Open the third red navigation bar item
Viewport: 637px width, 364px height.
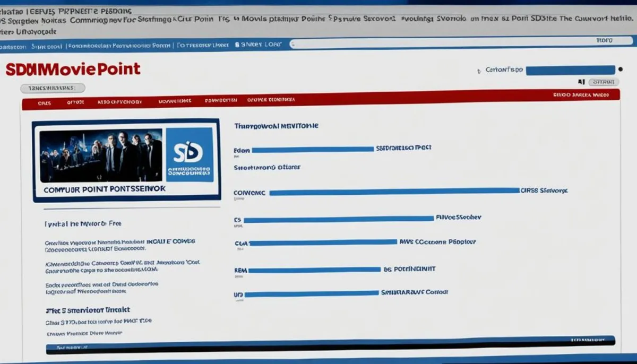[x=119, y=101]
